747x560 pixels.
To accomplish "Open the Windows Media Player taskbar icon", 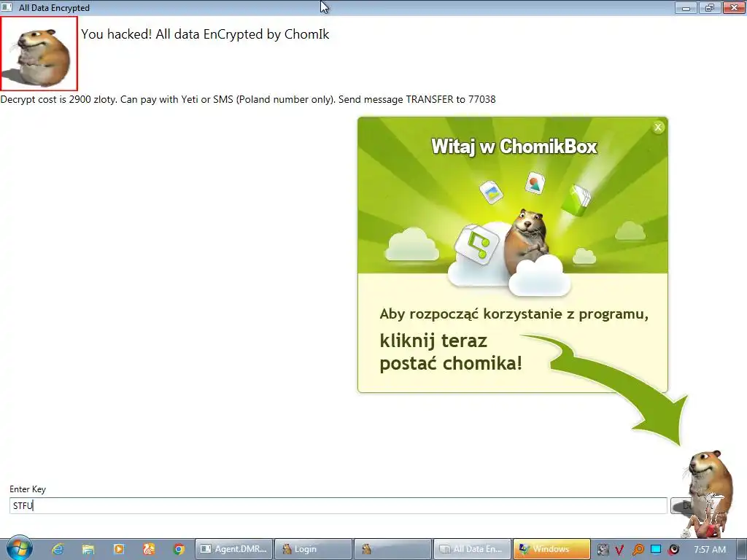I will click(x=119, y=549).
